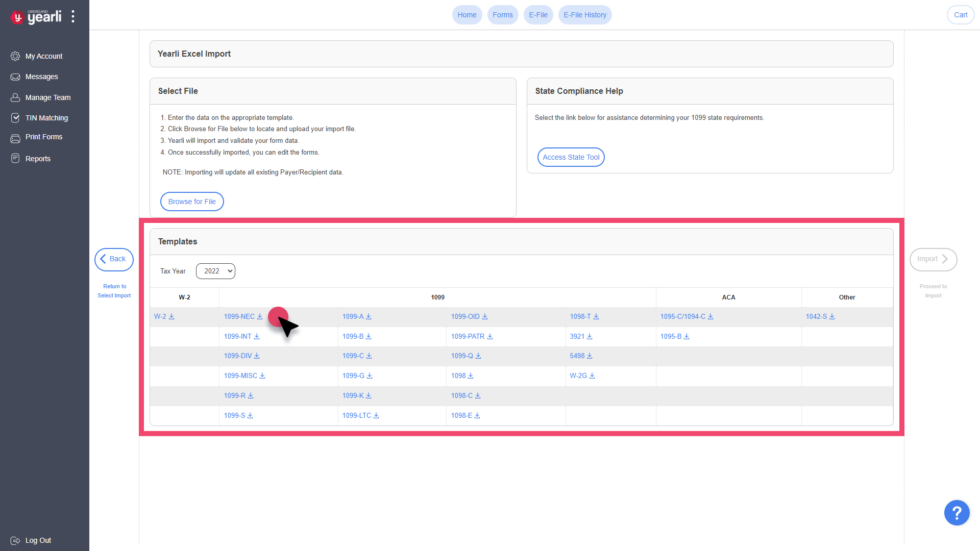Navigate to E-File History
The height and width of the screenshot is (551, 980).
coord(584,15)
